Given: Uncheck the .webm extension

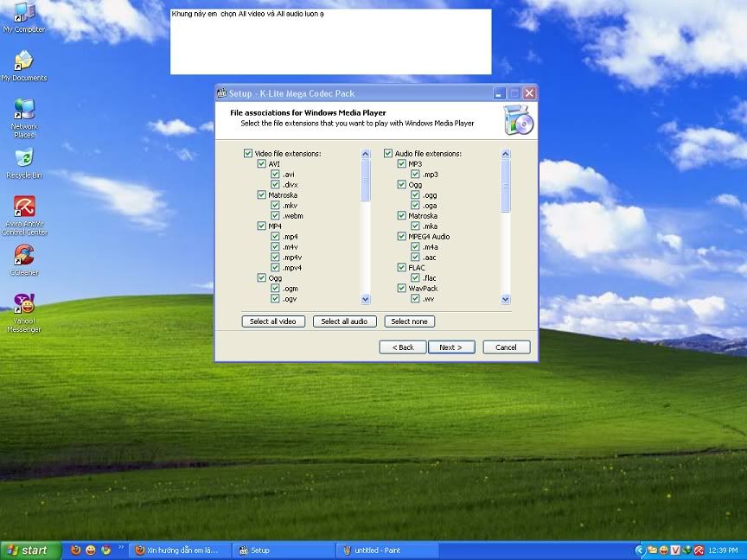Looking at the screenshot, I should point(275,216).
